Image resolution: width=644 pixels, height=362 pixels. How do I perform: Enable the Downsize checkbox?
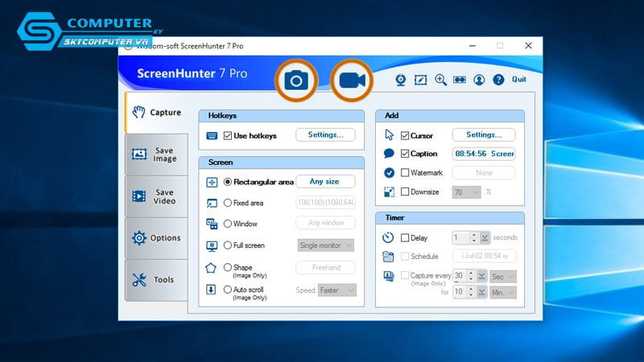405,191
